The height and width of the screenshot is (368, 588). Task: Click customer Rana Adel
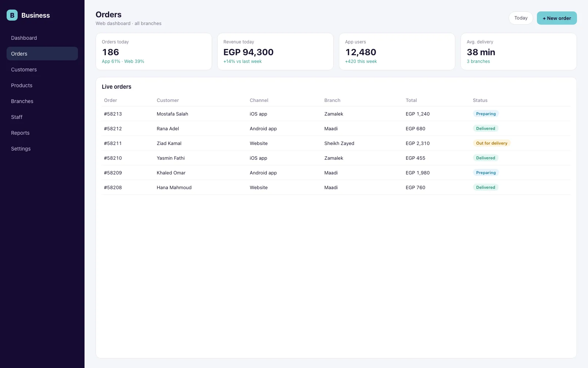pyautogui.click(x=168, y=129)
